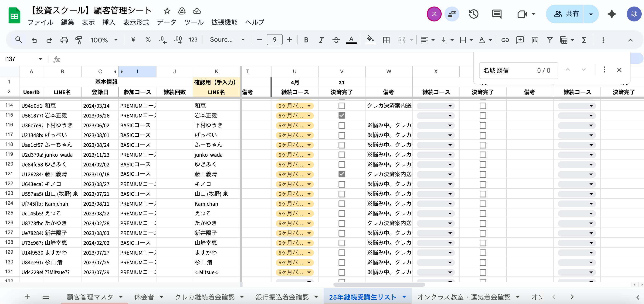Apply strikethrough formatting
Image resolution: width=644 pixels, height=304 pixels.
click(336, 40)
